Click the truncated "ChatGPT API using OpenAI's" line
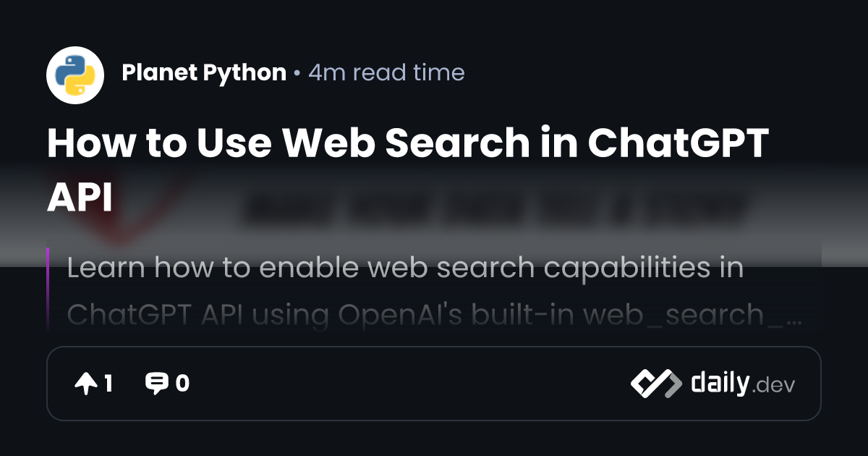Viewport: 868px width, 456px height. click(x=434, y=315)
